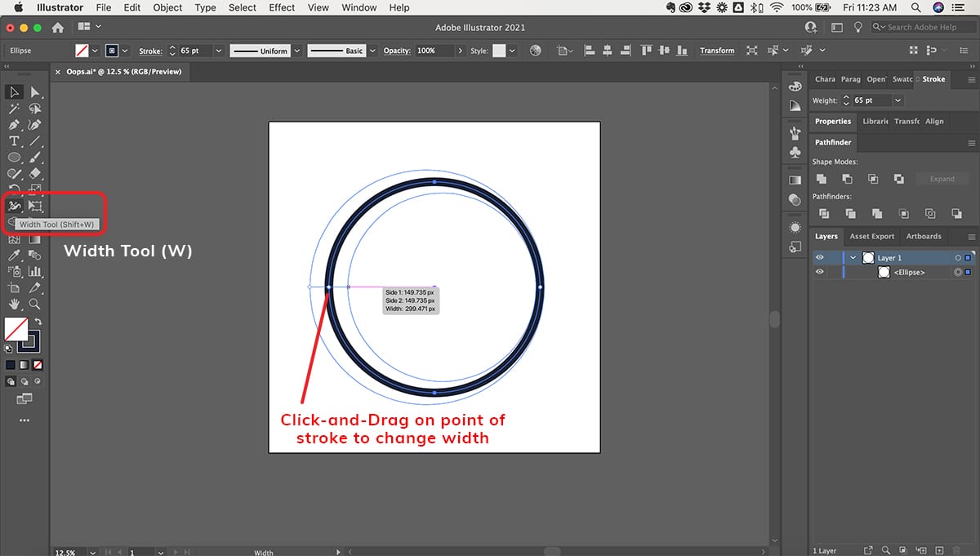
Task: Choose the Ellipse shape tool
Action: (x=15, y=158)
